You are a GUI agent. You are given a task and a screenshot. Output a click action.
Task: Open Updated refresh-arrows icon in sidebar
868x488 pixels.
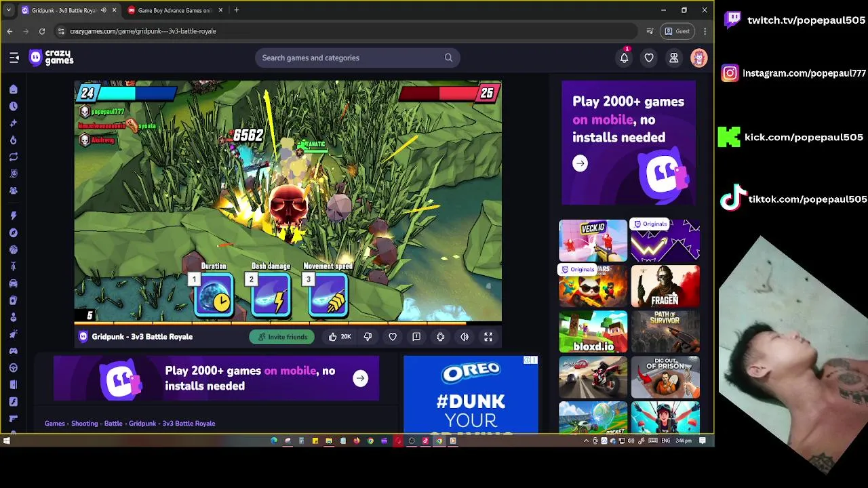coord(13,157)
